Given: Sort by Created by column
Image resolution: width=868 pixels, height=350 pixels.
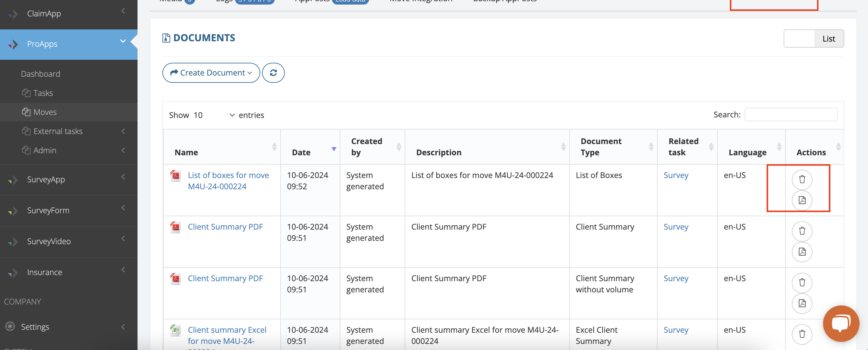Looking at the screenshot, I should 372,147.
